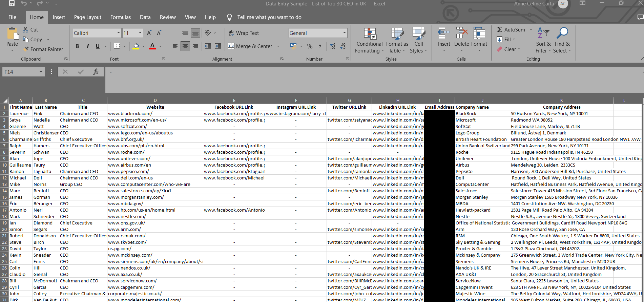
Task: Click the Undo arrow icon
Action: coord(24,3)
